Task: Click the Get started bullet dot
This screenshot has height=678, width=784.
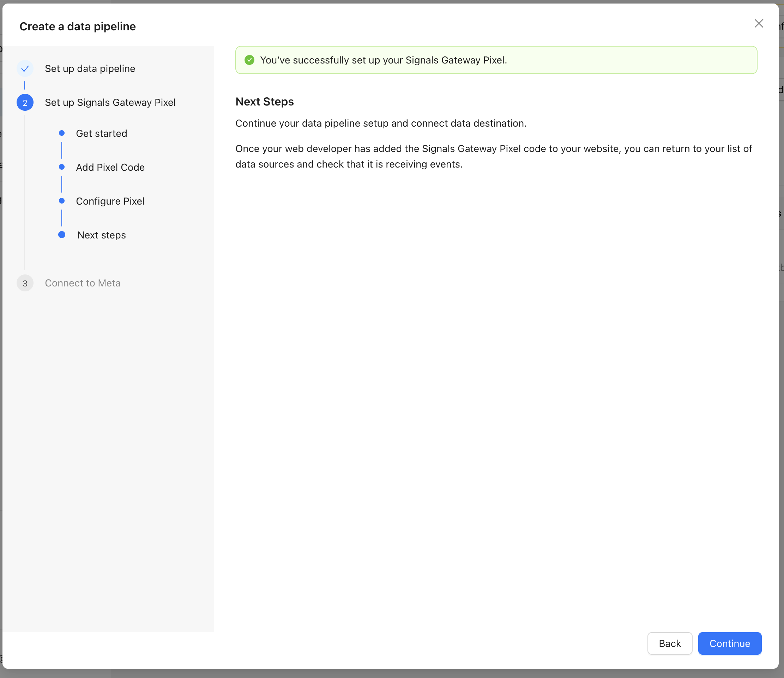Action: (x=62, y=133)
